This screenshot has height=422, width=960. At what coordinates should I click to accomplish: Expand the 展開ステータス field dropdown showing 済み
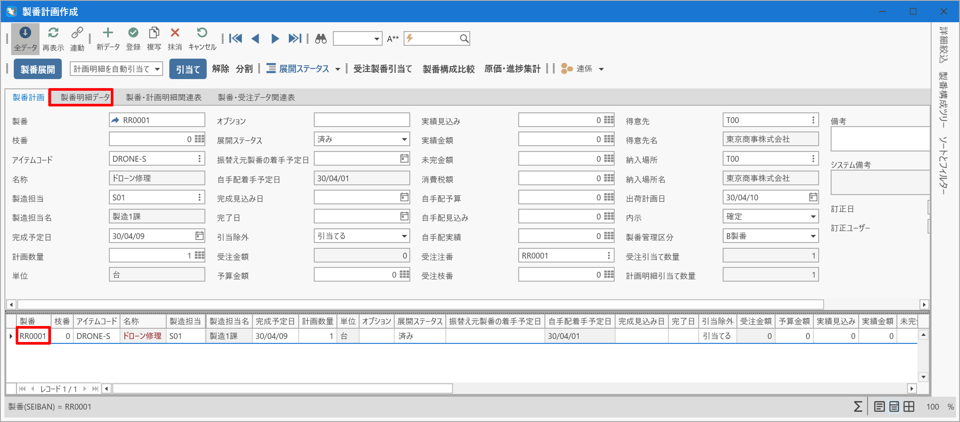(x=404, y=140)
